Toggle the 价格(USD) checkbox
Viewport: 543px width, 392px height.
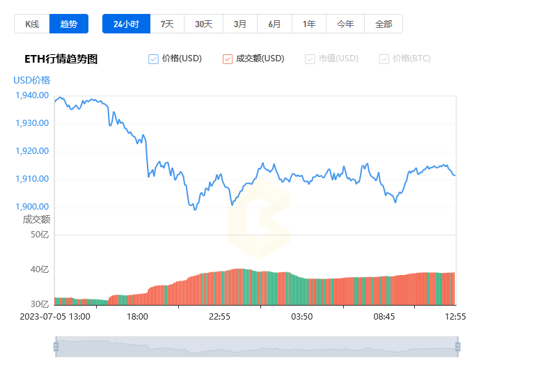153,59
